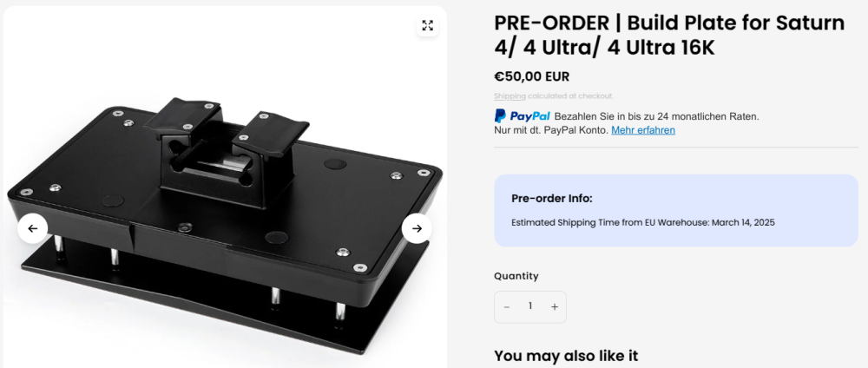Viewport: 868px width, 368px height.
Task: Decrease quantity with minus button
Action: pos(507,307)
